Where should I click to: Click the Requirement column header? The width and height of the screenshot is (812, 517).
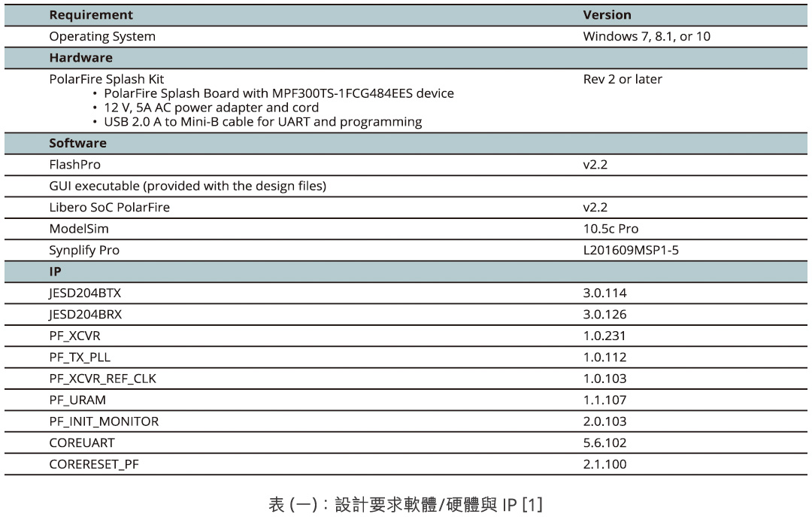pyautogui.click(x=91, y=15)
